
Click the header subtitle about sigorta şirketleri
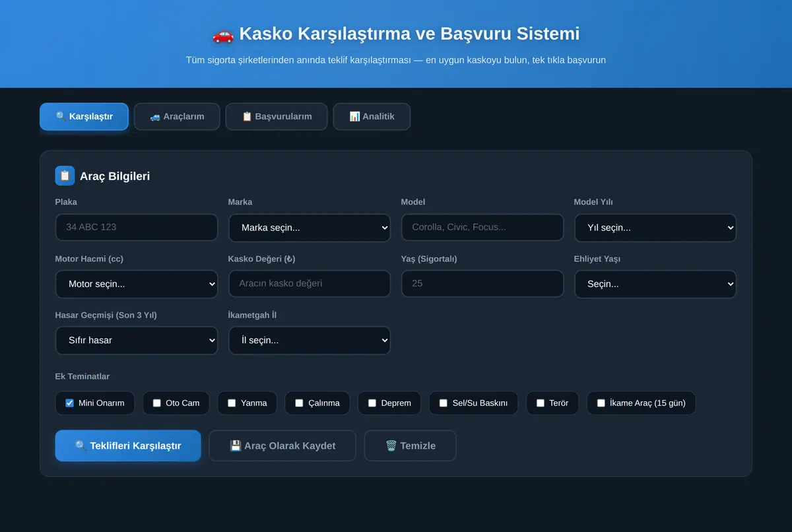pos(396,60)
